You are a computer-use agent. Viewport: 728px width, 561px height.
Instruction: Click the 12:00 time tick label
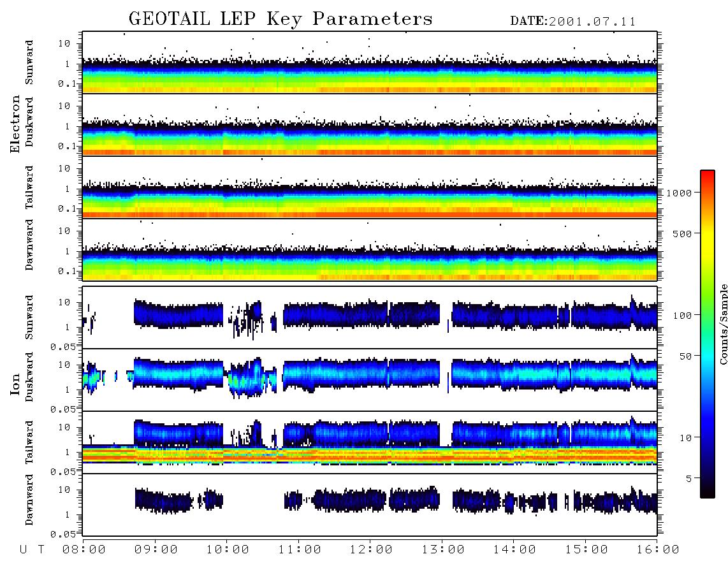pyautogui.click(x=371, y=550)
